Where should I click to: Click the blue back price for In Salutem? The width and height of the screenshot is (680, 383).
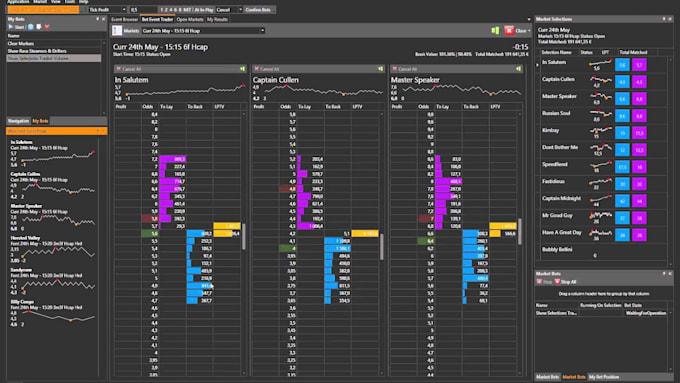click(622, 65)
